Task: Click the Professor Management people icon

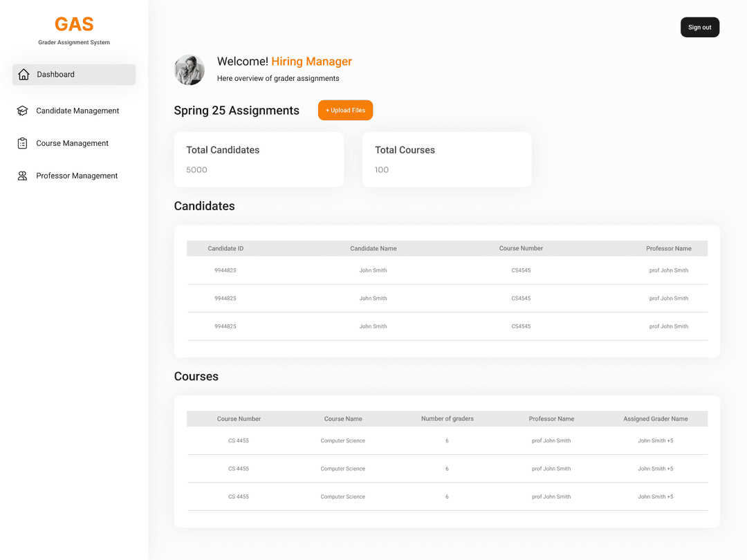Action: coord(21,176)
